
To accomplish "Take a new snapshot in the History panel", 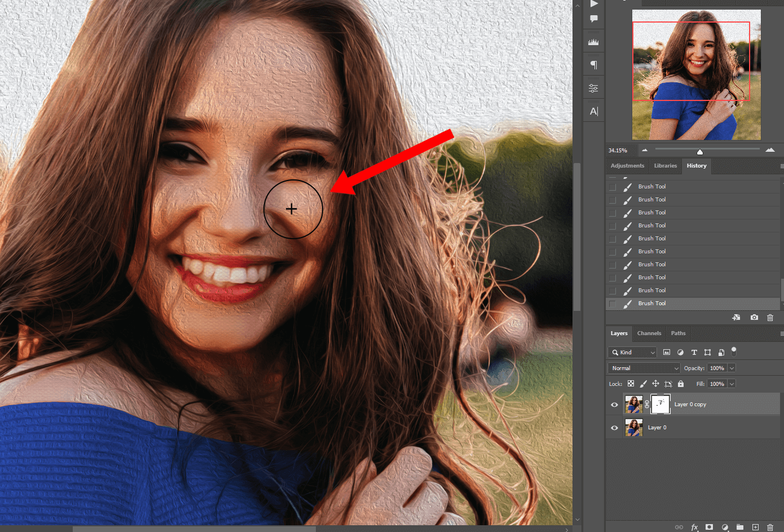I will [x=754, y=317].
